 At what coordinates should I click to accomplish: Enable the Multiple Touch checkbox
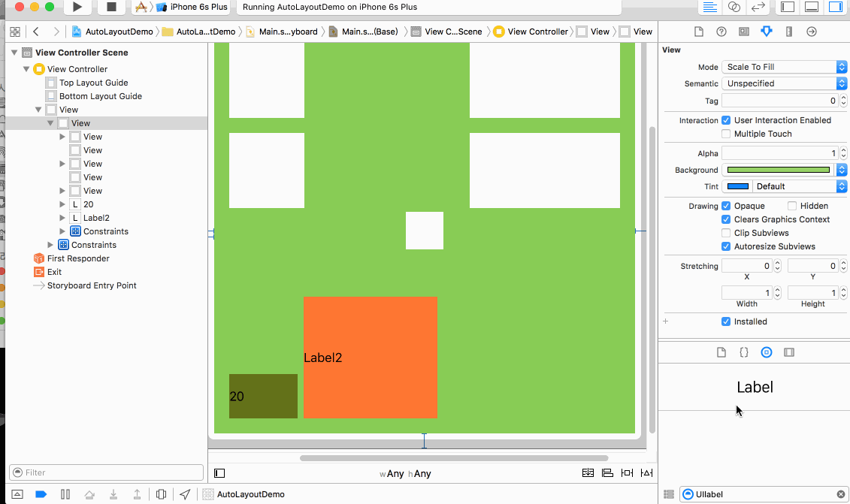point(726,134)
